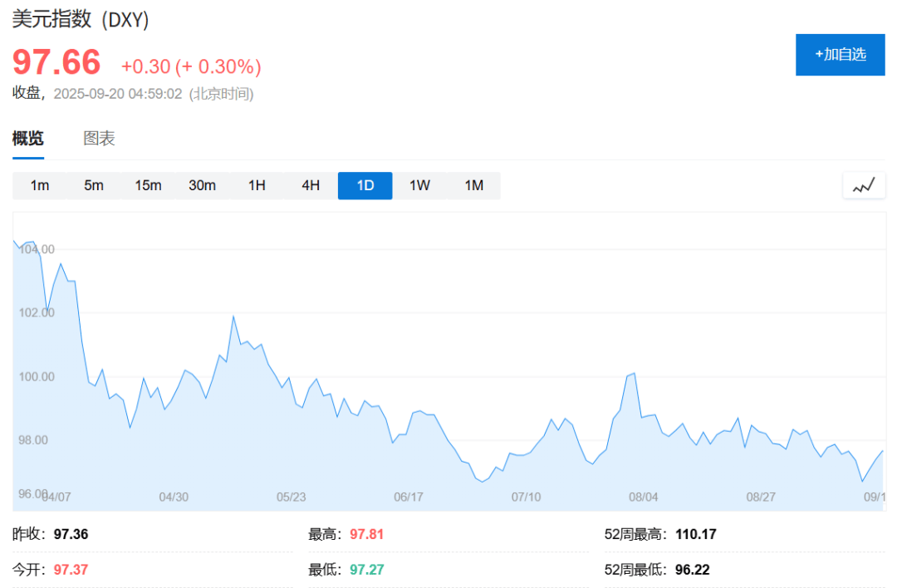
Task: Click the 08/04 date label on axis
Action: coord(644,497)
